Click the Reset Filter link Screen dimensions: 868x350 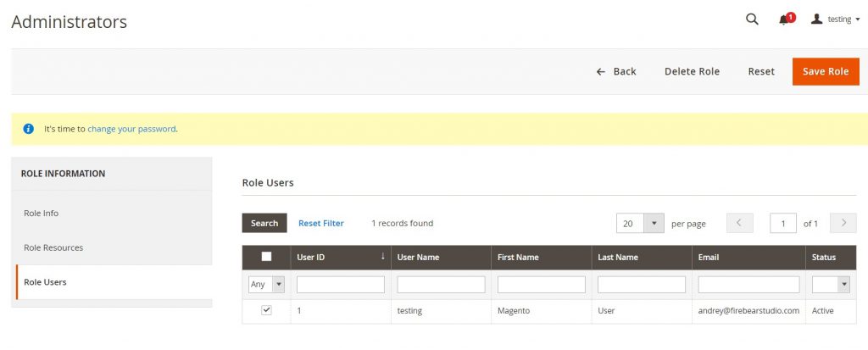[320, 223]
